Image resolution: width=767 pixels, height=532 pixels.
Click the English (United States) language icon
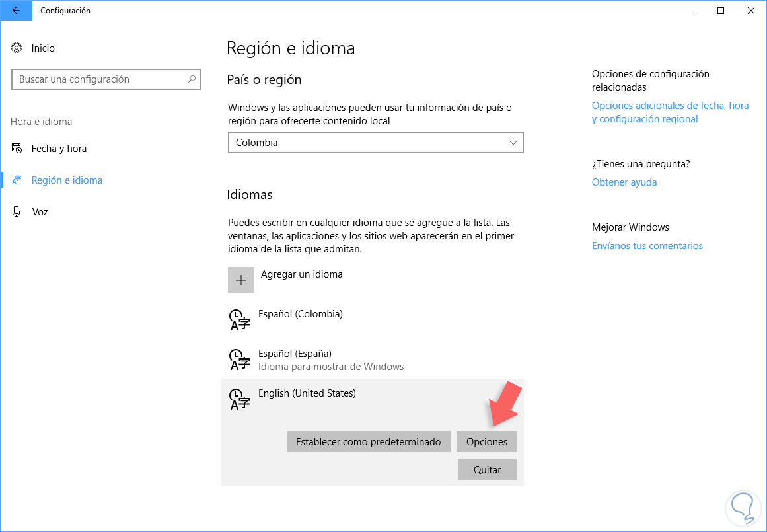click(240, 399)
